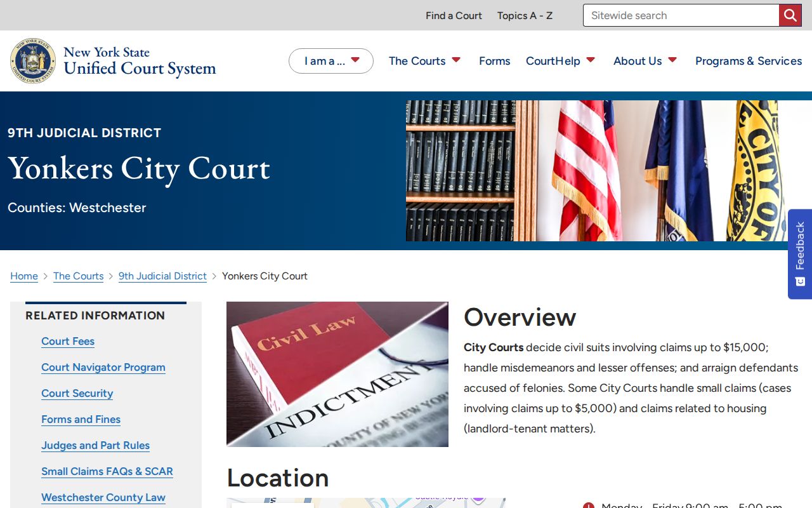Open the Court Security link
Image resolution: width=812 pixels, height=508 pixels.
77,394
